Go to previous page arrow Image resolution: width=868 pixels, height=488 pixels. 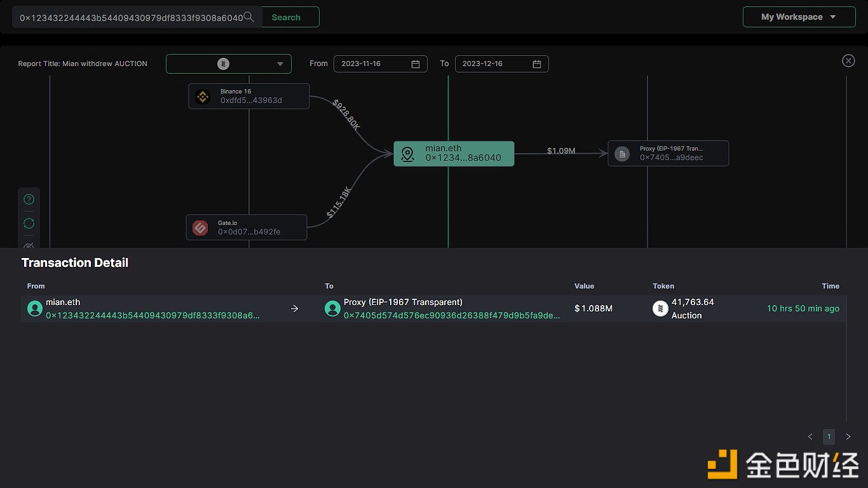click(x=810, y=437)
